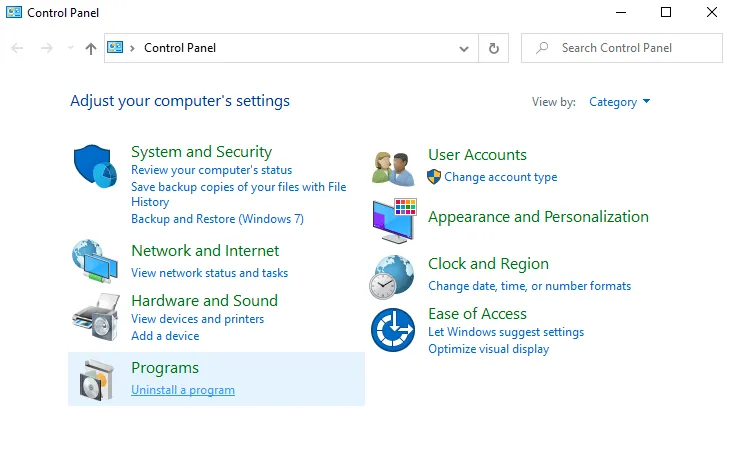The width and height of the screenshot is (732, 464).
Task: Click the Change account type link
Action: pyautogui.click(x=500, y=177)
